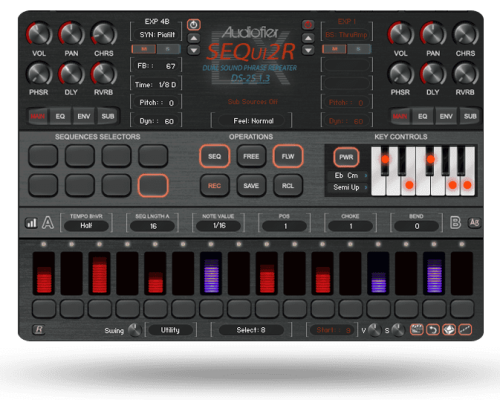This screenshot has width=500, height=400.
Task: Toggle right sound source power icon
Action: click(308, 25)
